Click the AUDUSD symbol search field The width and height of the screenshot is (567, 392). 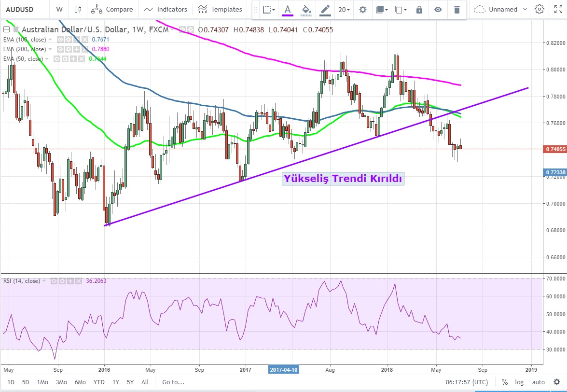coord(23,9)
